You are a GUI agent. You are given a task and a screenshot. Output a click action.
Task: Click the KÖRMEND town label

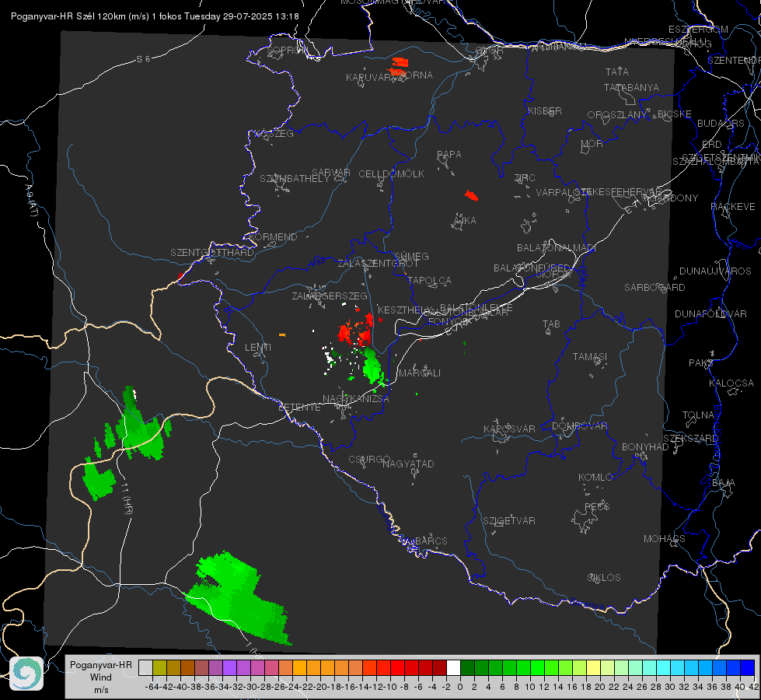click(x=272, y=237)
